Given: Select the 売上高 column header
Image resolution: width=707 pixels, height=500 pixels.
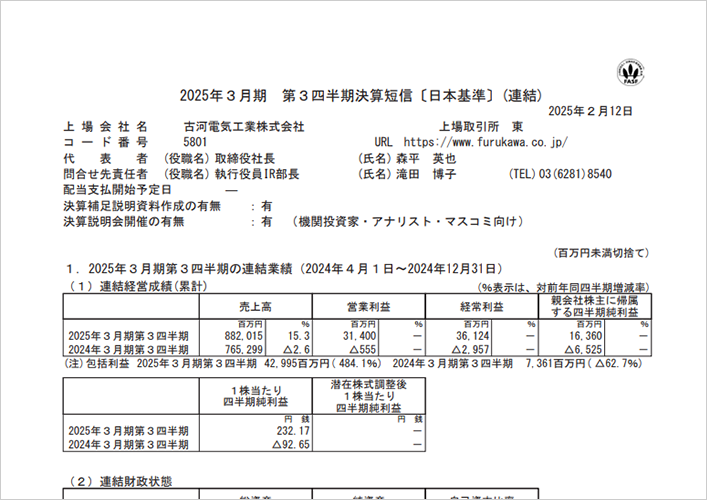Looking at the screenshot, I should point(255,307).
